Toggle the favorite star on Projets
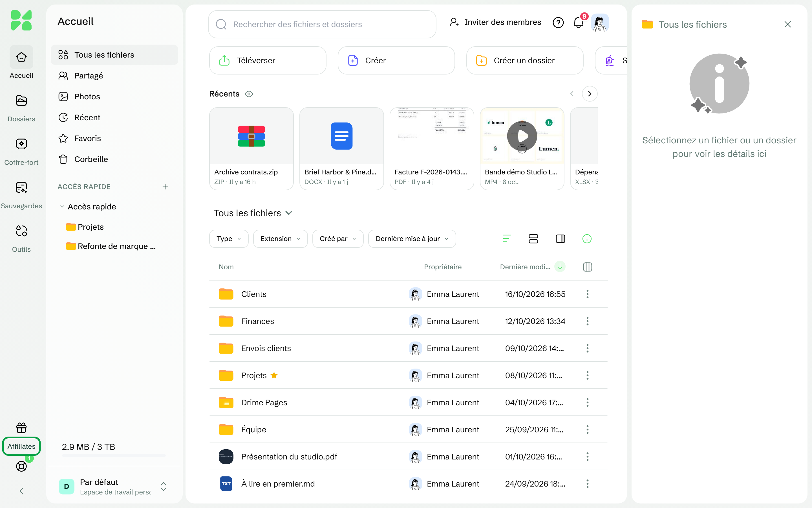Screen dimensions: 812x508 coord(274,375)
